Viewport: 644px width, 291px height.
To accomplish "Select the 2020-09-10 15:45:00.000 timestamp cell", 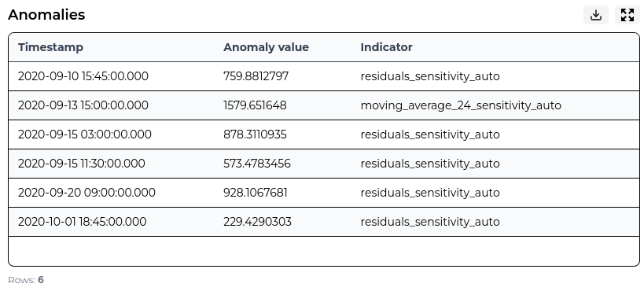I will tap(83, 76).
